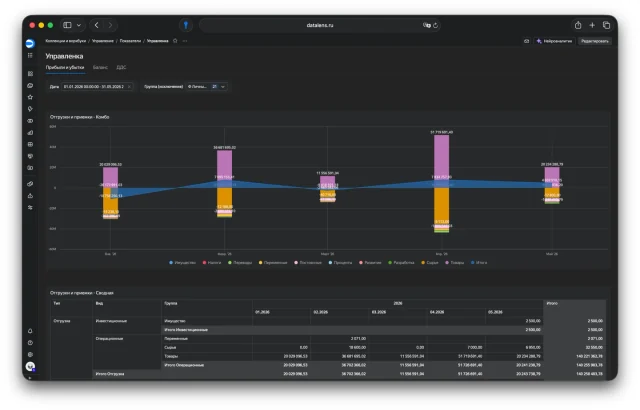The height and width of the screenshot is (410, 640).
Task: Go forward with the Safari forward arrow
Action: point(110,25)
